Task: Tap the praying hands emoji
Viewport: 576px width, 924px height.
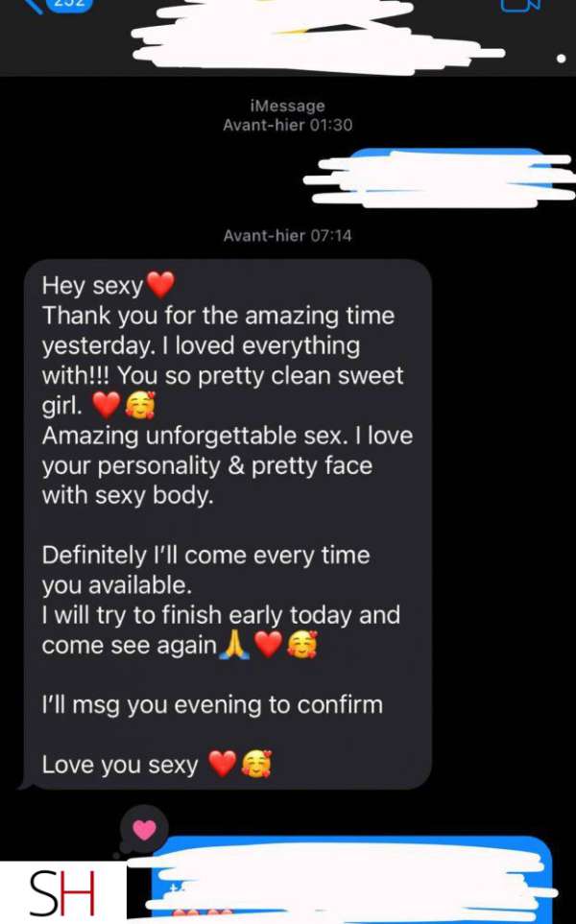Action: point(234,645)
